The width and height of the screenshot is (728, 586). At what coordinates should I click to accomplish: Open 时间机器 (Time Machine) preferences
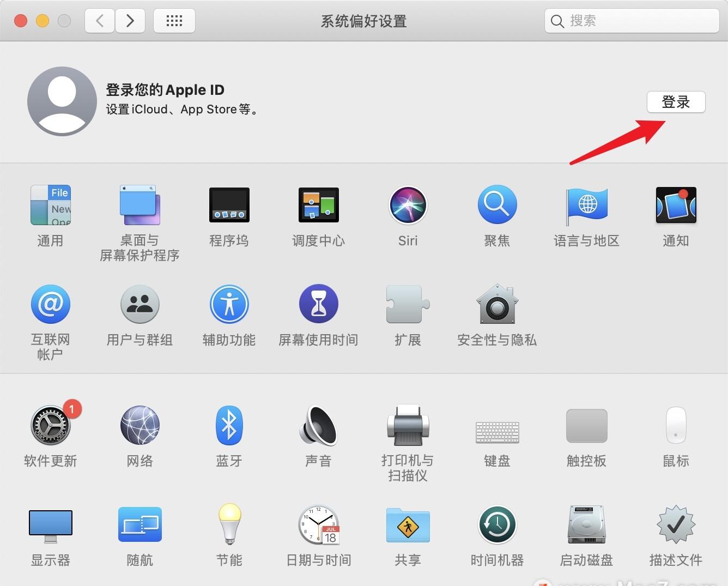tap(497, 524)
